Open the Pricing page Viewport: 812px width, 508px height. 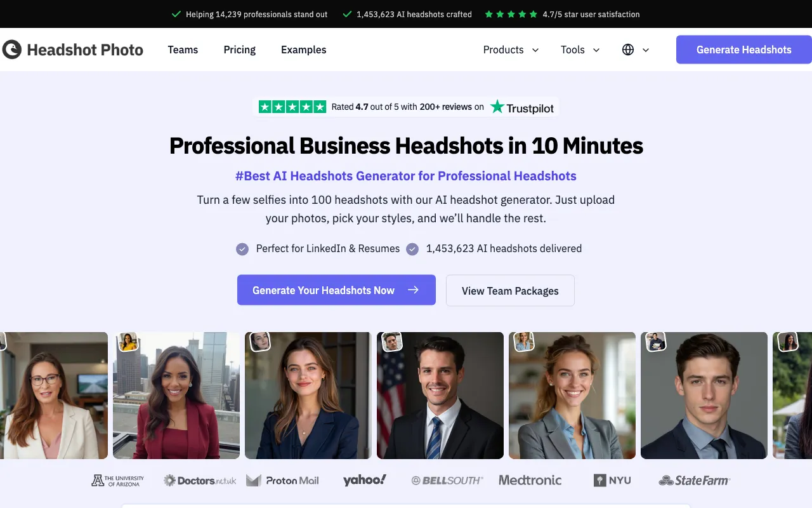(x=240, y=50)
